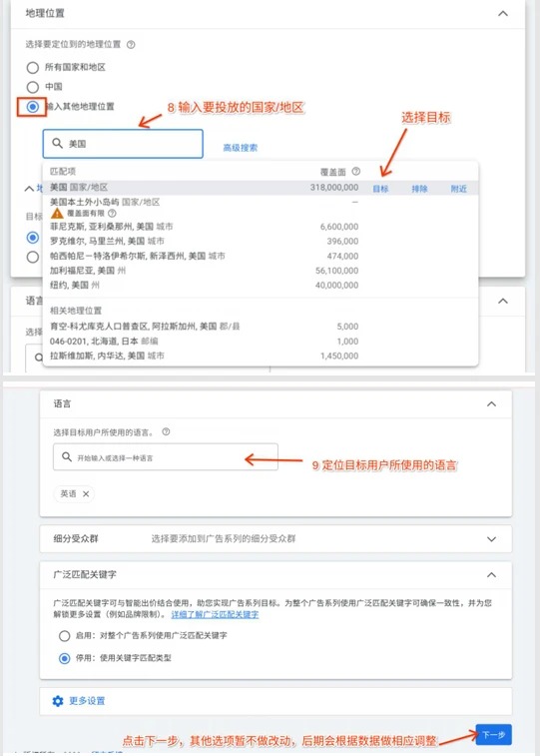The width and height of the screenshot is (540, 756).
Task: Click the blue 下一步 button
Action: (493, 735)
